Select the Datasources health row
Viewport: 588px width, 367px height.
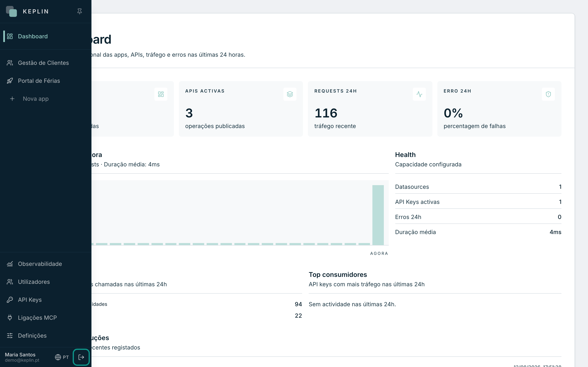478,187
